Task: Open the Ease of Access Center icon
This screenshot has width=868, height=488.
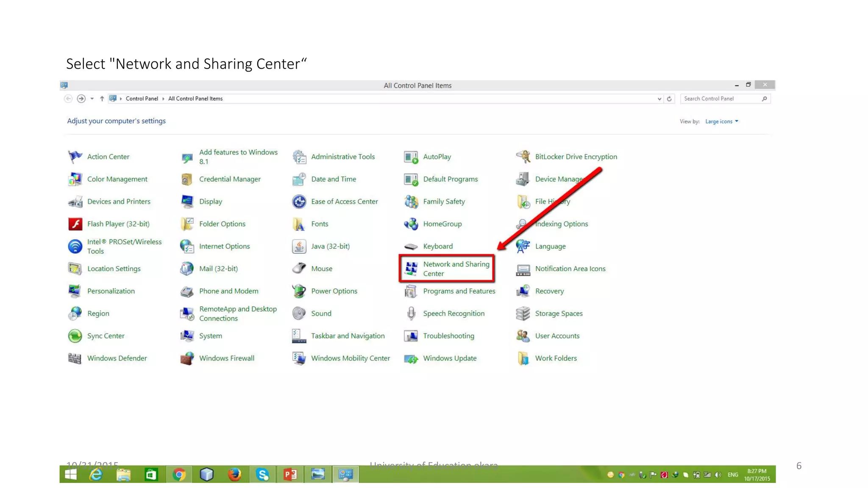Action: point(299,202)
